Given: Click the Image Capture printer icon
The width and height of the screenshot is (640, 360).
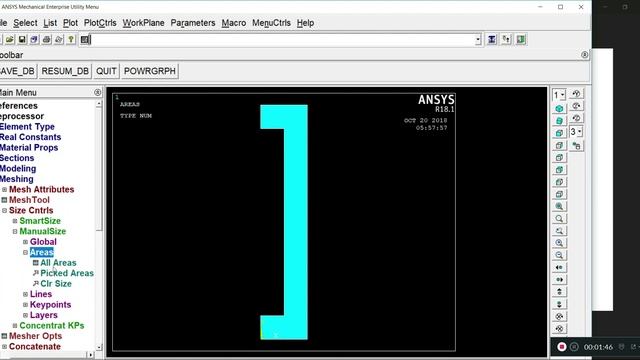Looking at the screenshot, I should [47, 40].
